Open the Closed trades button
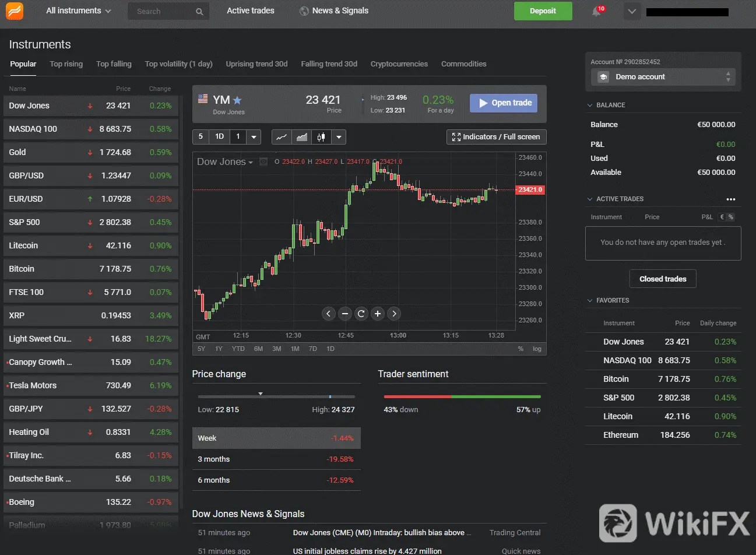Image resolution: width=756 pixels, height=555 pixels. click(x=663, y=279)
